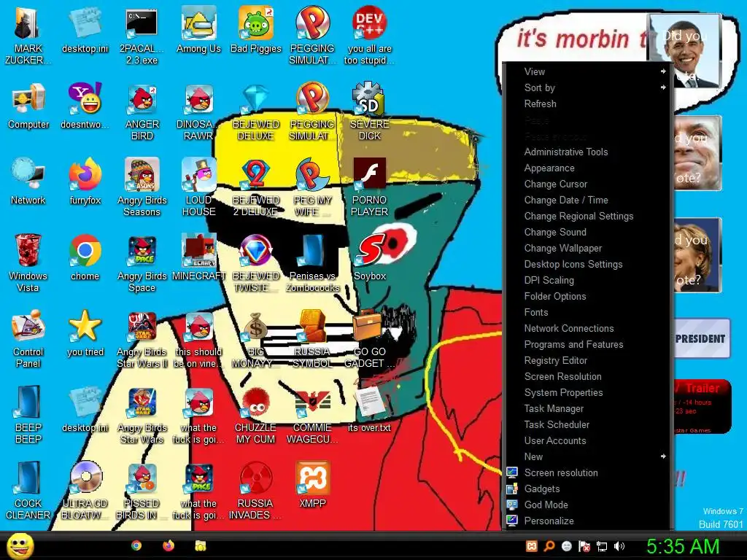Image resolution: width=747 pixels, height=560 pixels.
Task: Click the PRESIDENT gadget button
Action: (x=701, y=338)
